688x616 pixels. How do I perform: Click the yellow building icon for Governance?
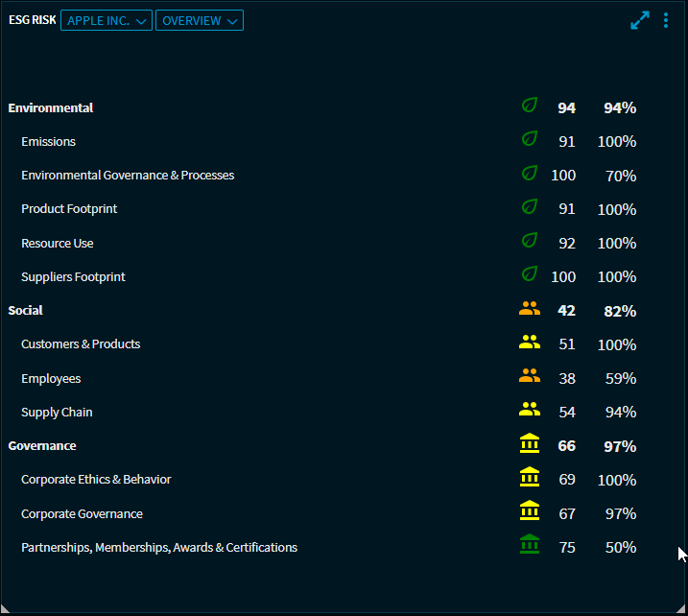tap(529, 444)
